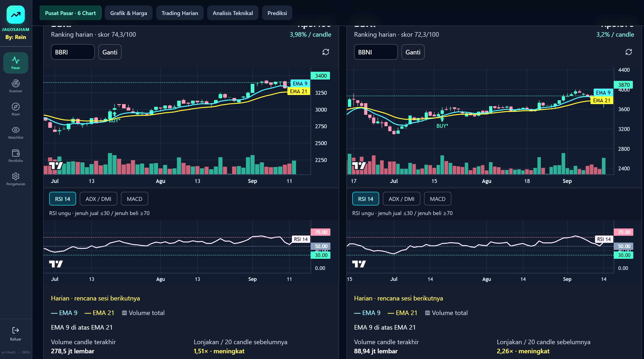Viewport: 644px width, 359px height.
Task: Select MACD indicator for BBNI
Action: pyautogui.click(x=437, y=199)
